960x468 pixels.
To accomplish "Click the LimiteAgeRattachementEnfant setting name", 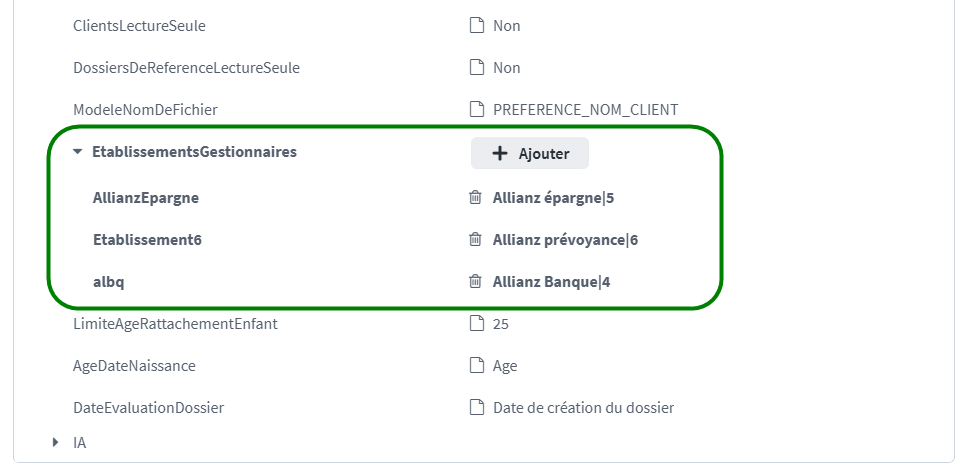I will 175,324.
